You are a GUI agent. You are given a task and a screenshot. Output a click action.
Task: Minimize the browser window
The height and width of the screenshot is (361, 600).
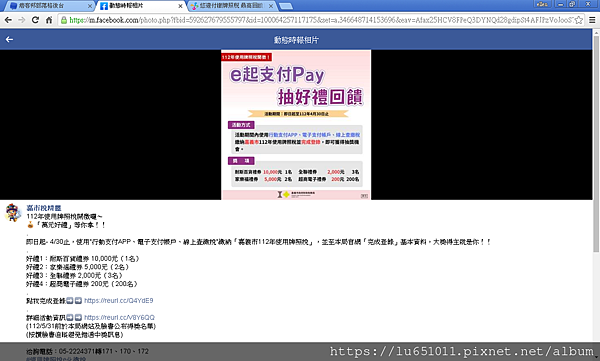561,4
